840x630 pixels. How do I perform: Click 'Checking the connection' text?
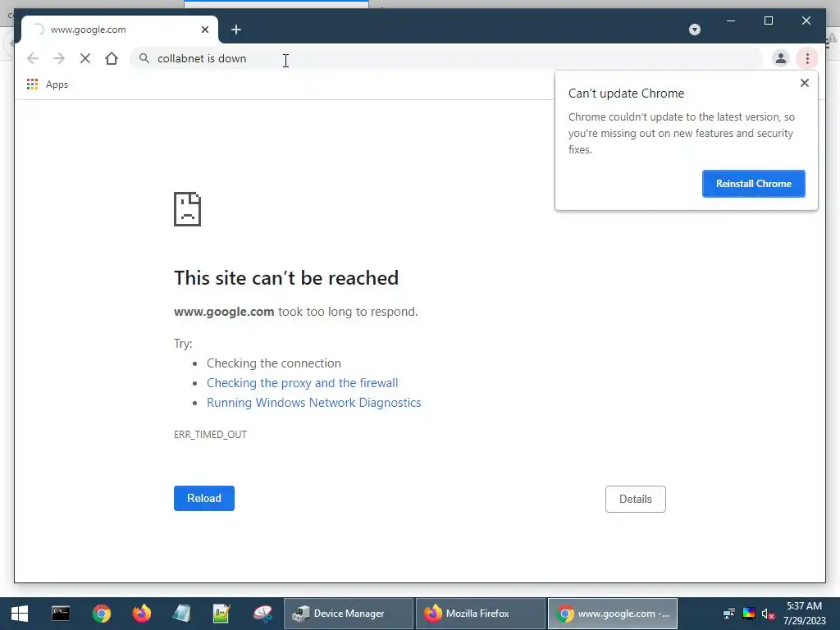tap(274, 363)
